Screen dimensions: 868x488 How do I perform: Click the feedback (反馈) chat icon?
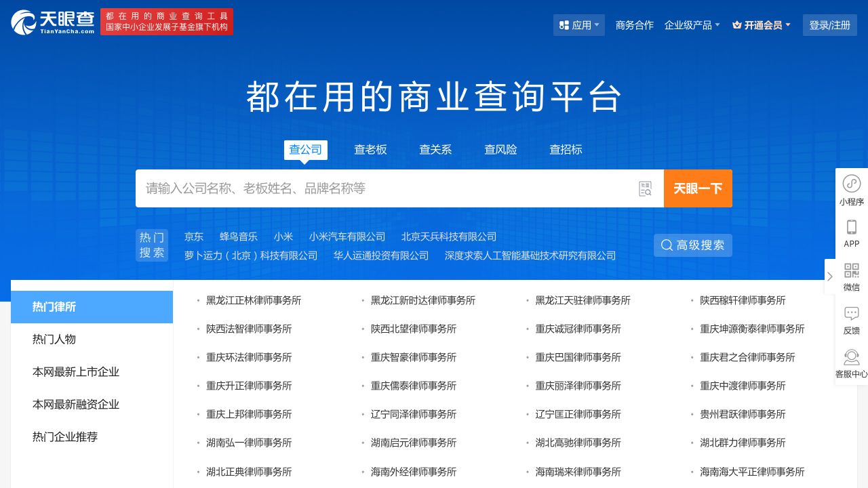(x=852, y=314)
